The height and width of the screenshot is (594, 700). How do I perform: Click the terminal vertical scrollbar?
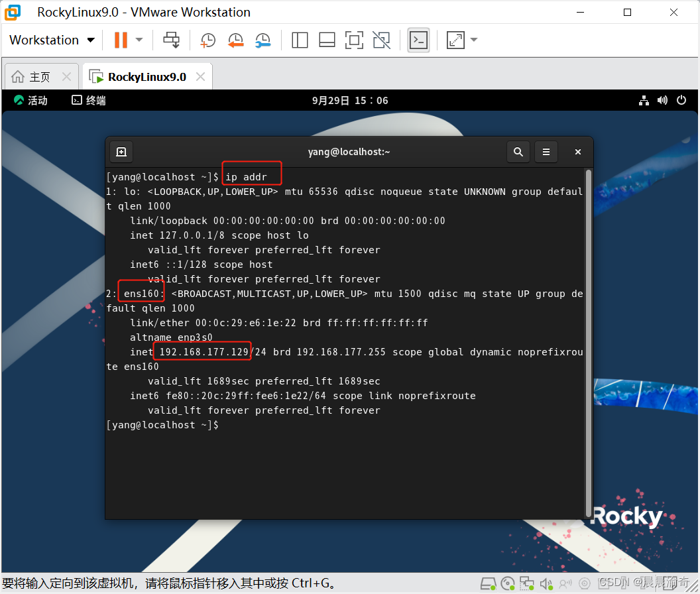coord(589,343)
